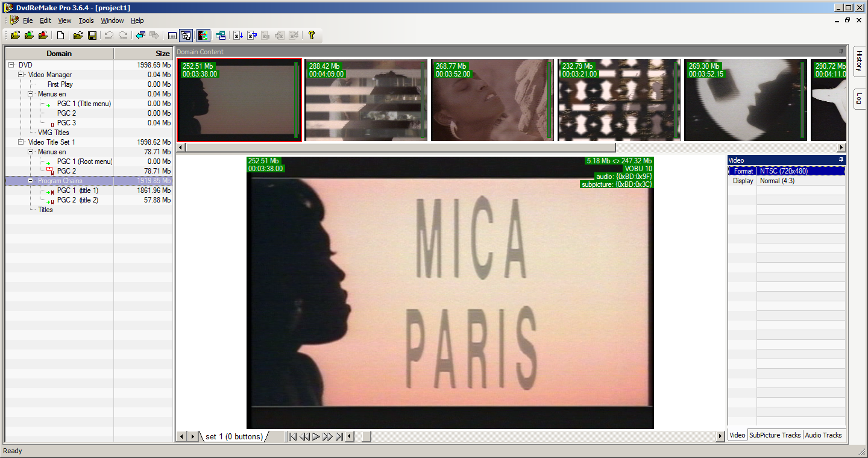The height and width of the screenshot is (458, 868).
Task: Play the preview video
Action: pyautogui.click(x=316, y=436)
